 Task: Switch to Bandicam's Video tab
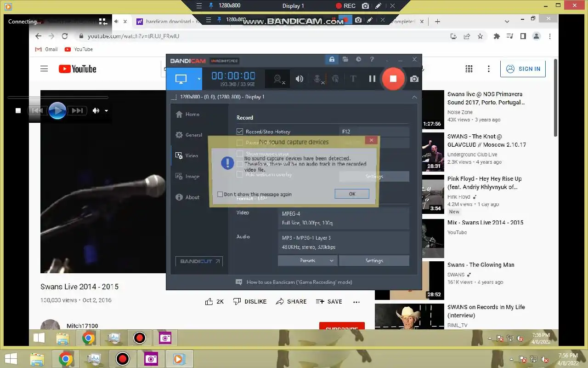[x=187, y=156]
